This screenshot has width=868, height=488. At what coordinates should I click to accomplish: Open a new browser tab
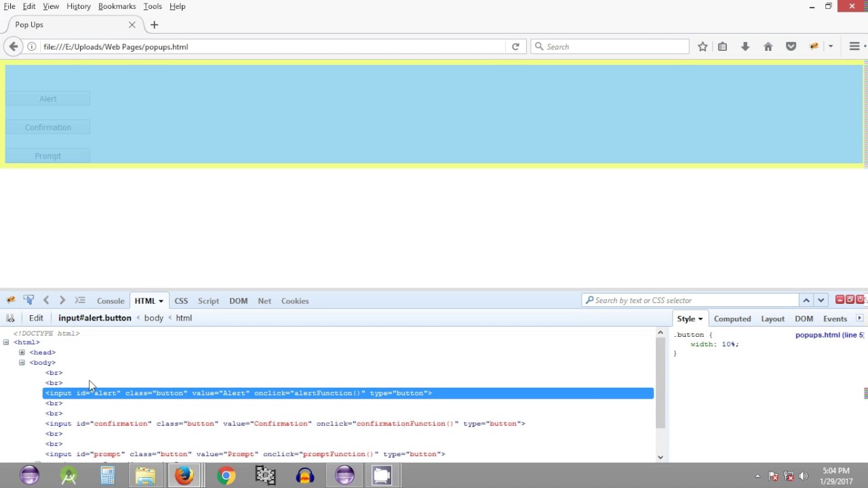(x=154, y=25)
